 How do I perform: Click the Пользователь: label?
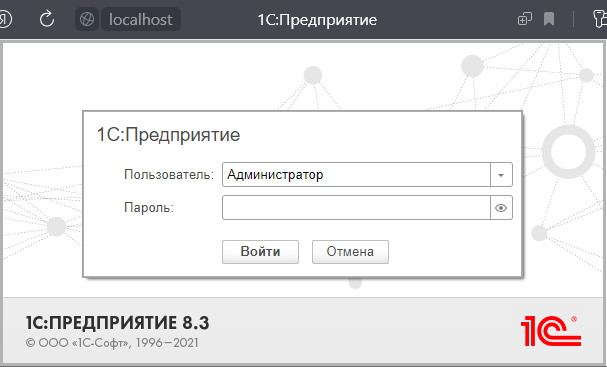click(x=169, y=175)
